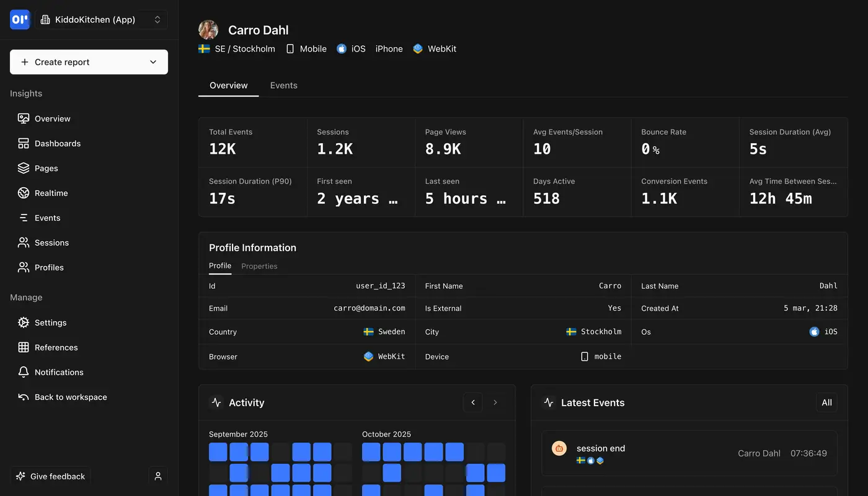Open the Latest Events activity icon
Image resolution: width=868 pixels, height=496 pixels.
pos(548,402)
